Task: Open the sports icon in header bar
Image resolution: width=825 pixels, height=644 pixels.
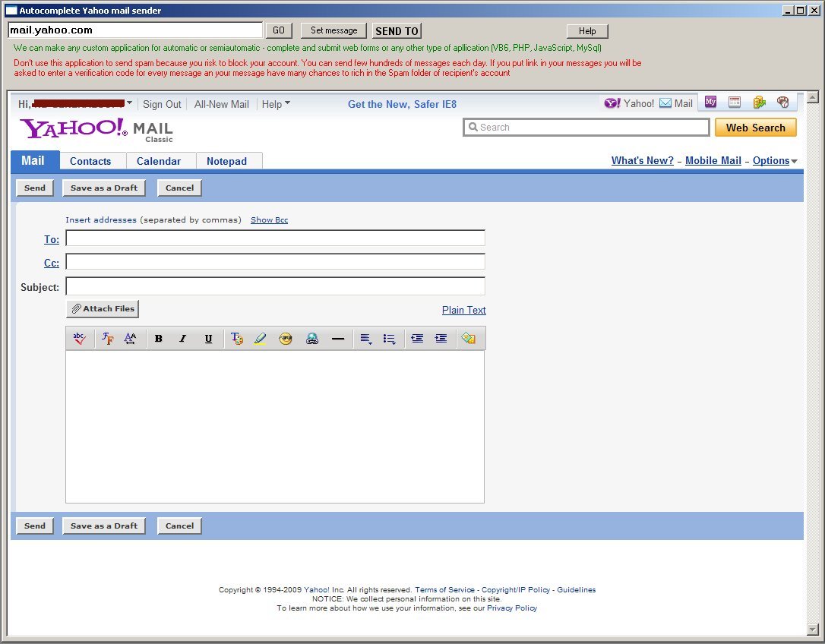Action: [783, 102]
